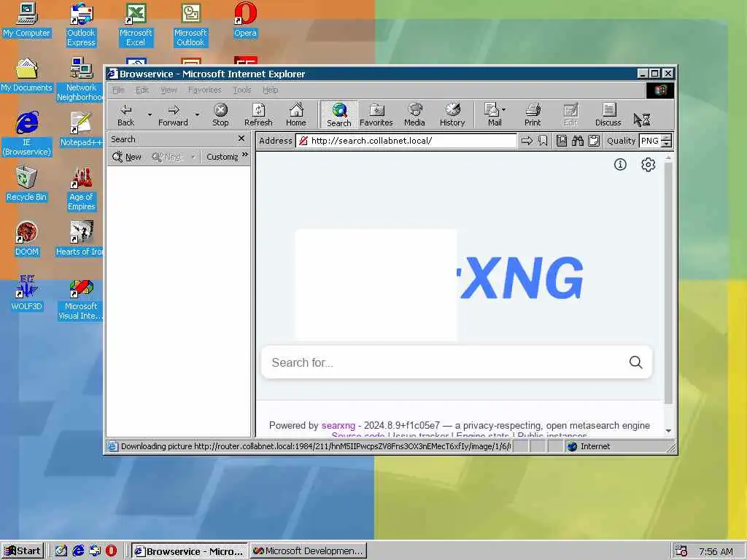Image resolution: width=747 pixels, height=560 pixels.
Task: Go to the Home page icon
Action: click(296, 114)
